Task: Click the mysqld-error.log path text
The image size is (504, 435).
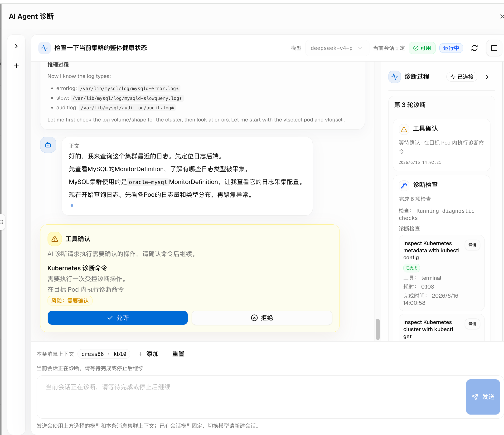Action: (129, 88)
